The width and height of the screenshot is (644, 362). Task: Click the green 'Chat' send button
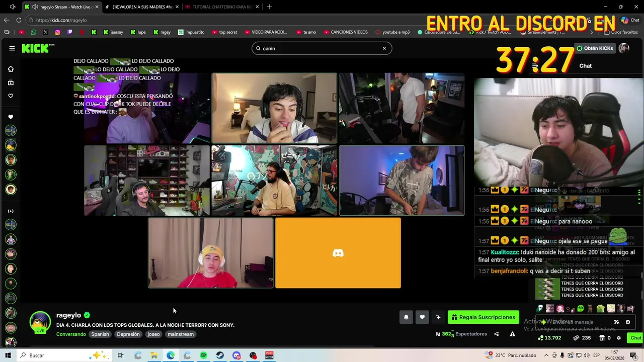[635, 338]
